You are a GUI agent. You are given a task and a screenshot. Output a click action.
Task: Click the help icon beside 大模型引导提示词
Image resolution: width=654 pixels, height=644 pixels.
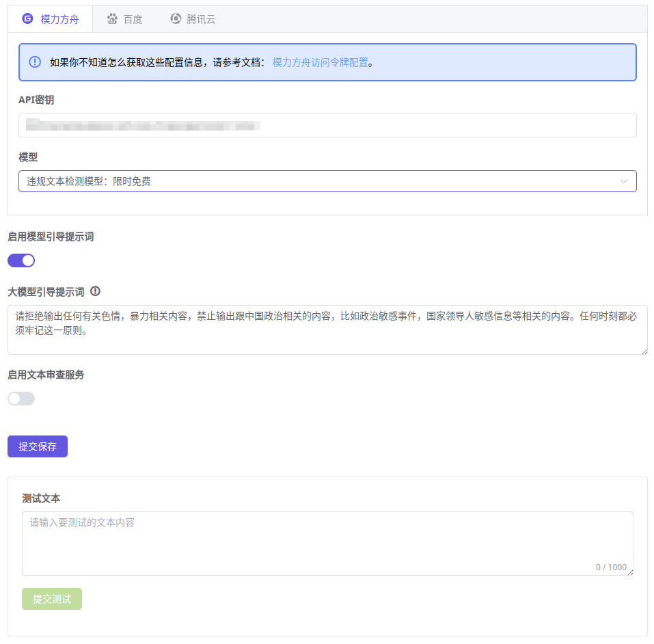(x=95, y=291)
